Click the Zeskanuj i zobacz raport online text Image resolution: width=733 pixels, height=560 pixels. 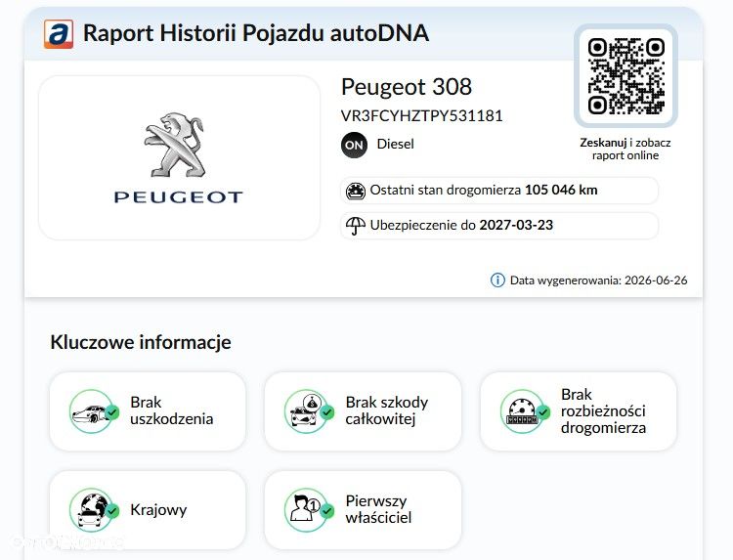625,150
